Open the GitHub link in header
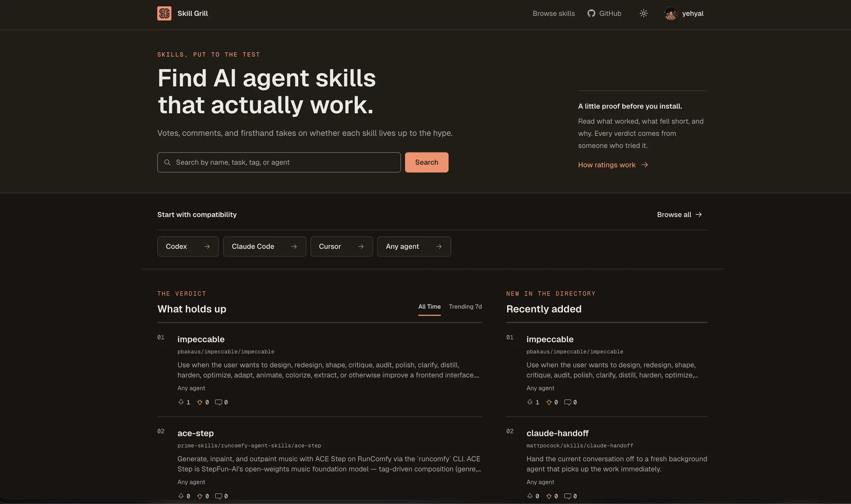 pyautogui.click(x=604, y=13)
